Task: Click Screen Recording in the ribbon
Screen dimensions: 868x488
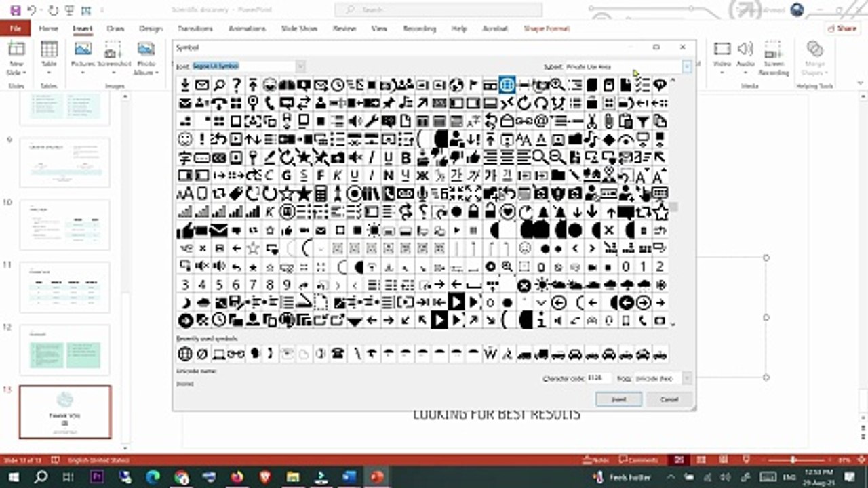Action: pos(774,58)
